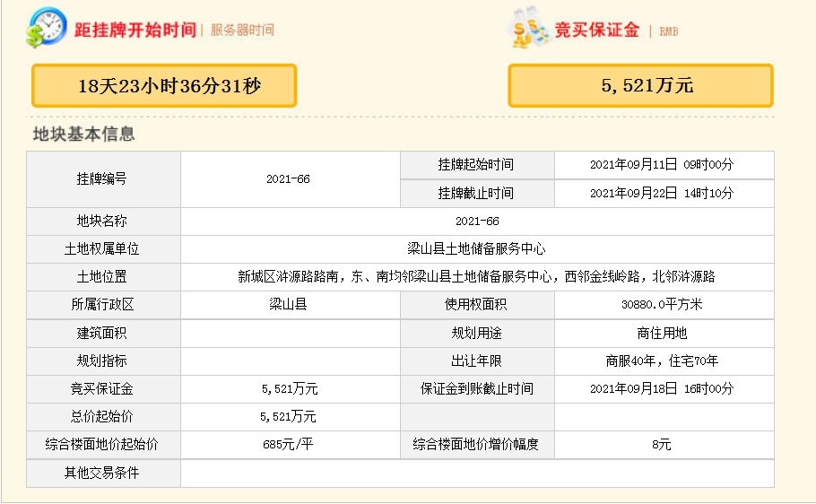Click the 建筑面积 label cell
This screenshot has height=504, width=816.
(103, 334)
